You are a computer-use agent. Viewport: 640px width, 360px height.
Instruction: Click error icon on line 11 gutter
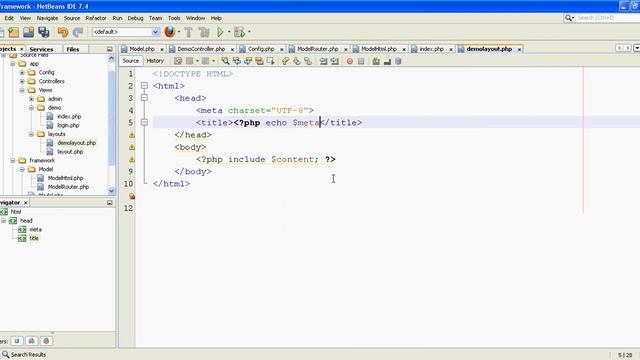tap(132, 196)
